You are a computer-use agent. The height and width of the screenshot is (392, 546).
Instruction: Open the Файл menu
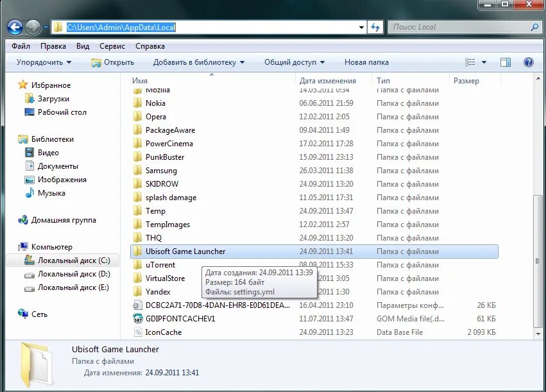click(21, 46)
